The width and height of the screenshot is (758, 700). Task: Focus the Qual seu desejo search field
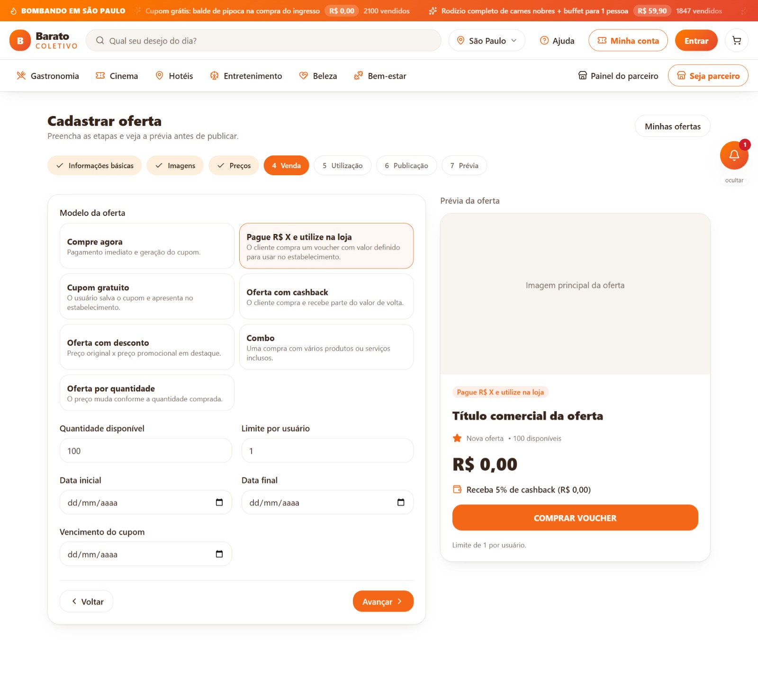click(x=263, y=41)
